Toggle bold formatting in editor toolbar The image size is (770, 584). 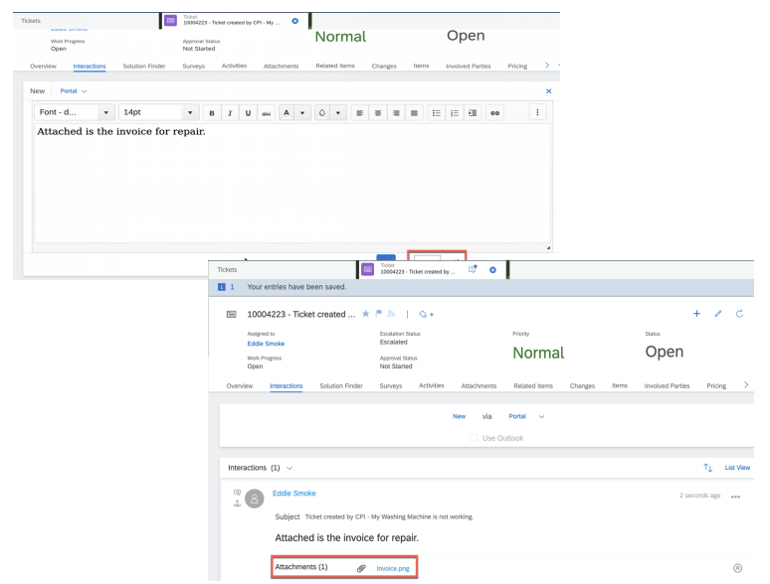212,113
